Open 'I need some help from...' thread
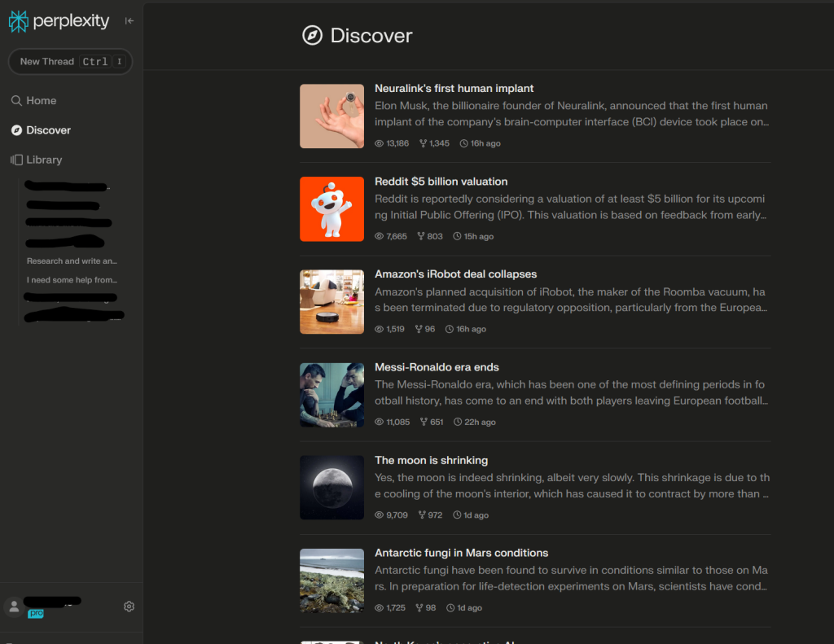The image size is (834, 644). click(x=72, y=280)
